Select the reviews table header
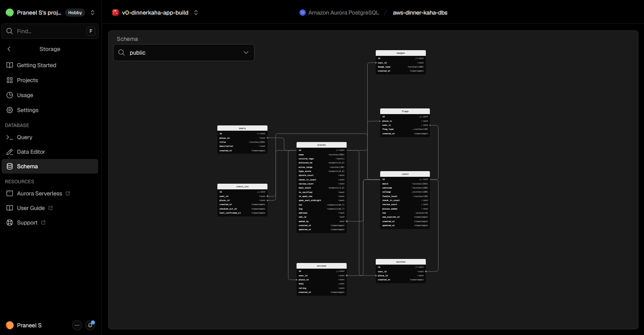644x335 pixels. click(322, 266)
